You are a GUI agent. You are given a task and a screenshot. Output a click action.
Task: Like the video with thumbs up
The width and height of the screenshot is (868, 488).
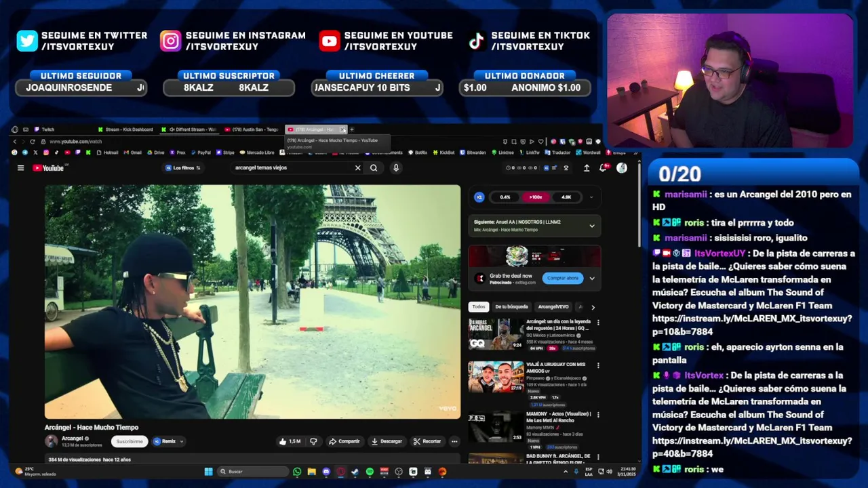290,441
